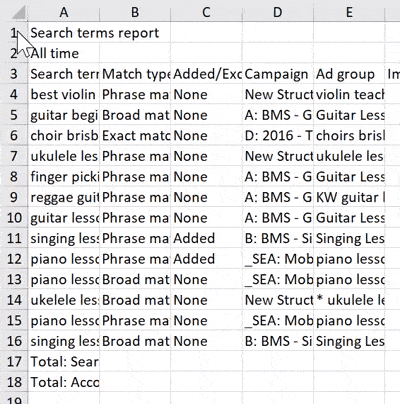Click the 'Exact match' cell in row 6
400x404 pixels.
click(135, 136)
